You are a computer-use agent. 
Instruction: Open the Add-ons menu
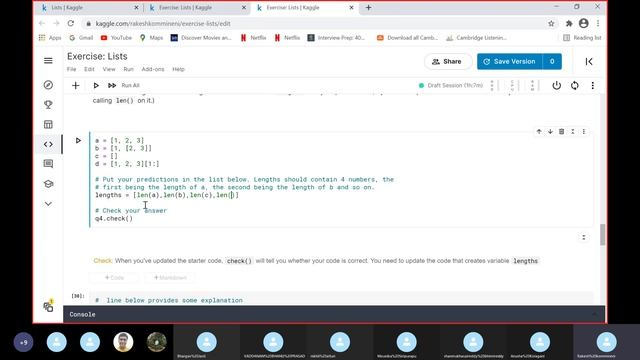coord(153,69)
